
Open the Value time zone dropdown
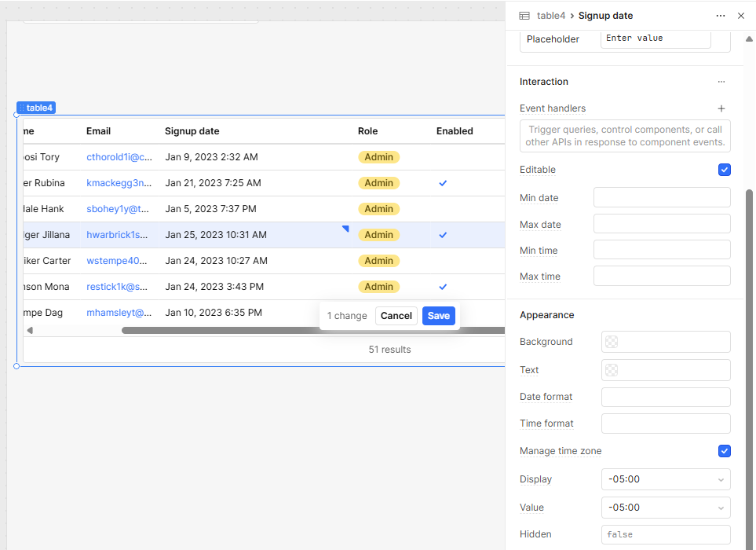click(666, 508)
